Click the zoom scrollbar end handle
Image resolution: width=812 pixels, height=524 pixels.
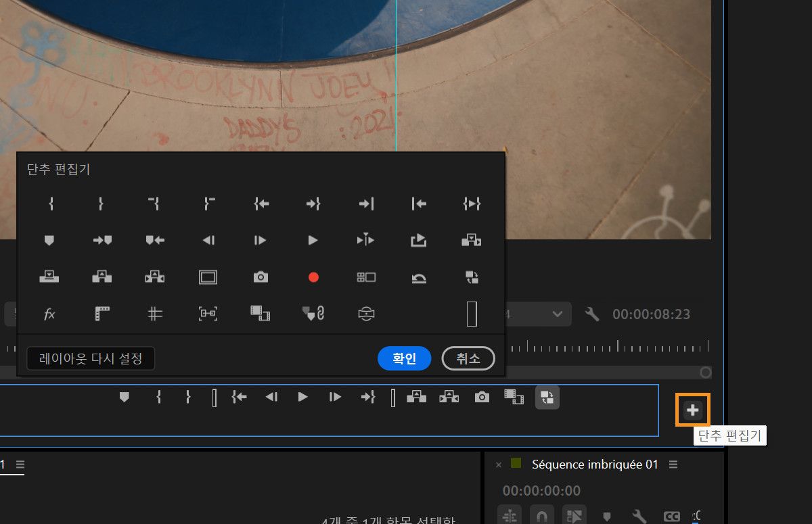(x=706, y=373)
